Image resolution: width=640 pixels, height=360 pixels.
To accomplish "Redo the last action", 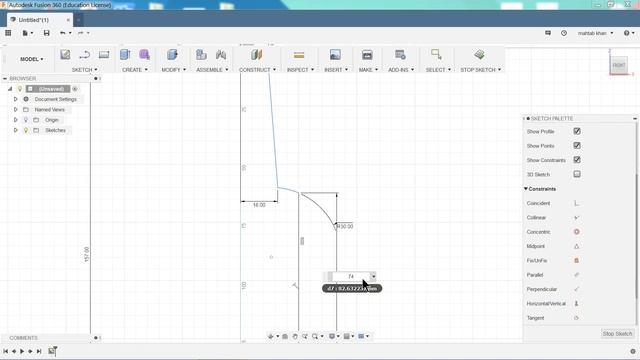I will pyautogui.click(x=80, y=33).
